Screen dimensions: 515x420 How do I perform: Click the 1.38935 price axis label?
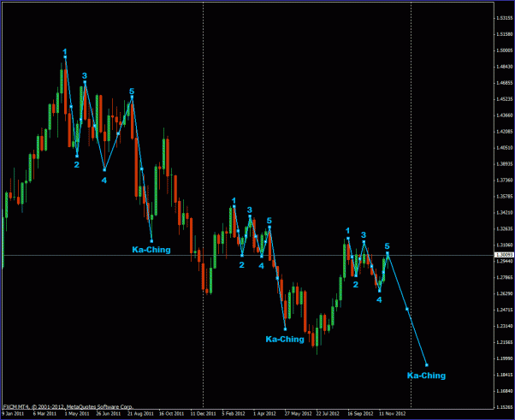[x=505, y=164]
